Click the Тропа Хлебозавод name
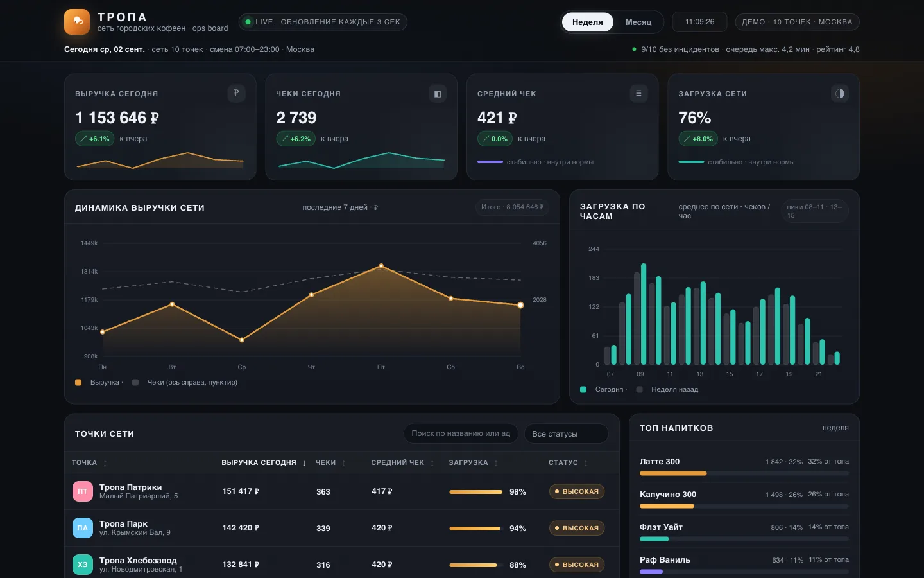 coord(138,561)
